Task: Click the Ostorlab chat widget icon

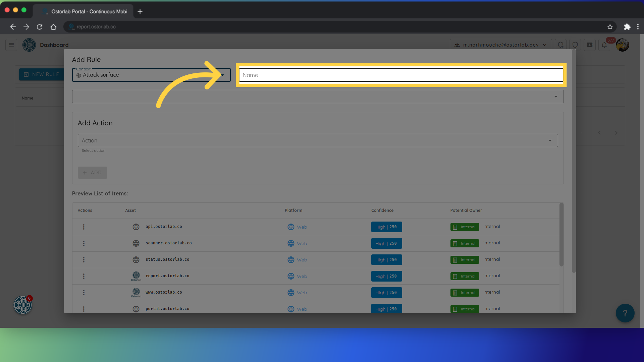Action: (23, 305)
